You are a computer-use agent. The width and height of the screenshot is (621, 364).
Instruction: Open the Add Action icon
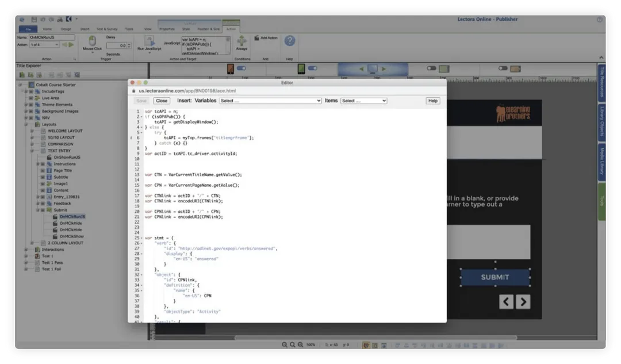coord(256,38)
